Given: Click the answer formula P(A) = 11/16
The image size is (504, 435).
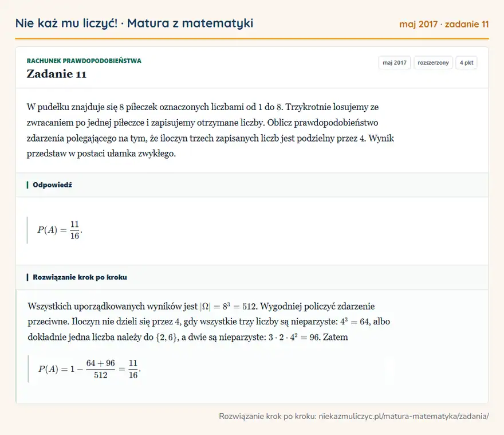Looking at the screenshot, I should tap(60, 230).
